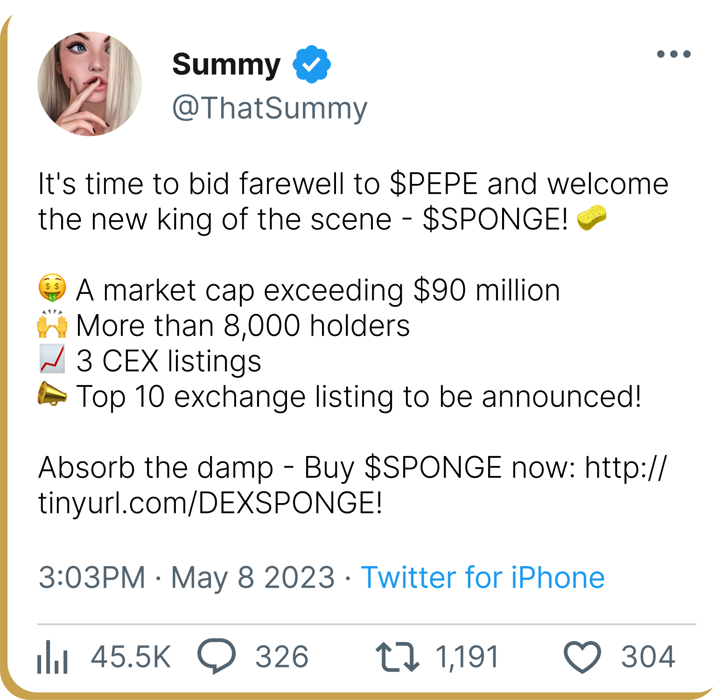Click the view count analytics icon

[52, 657]
